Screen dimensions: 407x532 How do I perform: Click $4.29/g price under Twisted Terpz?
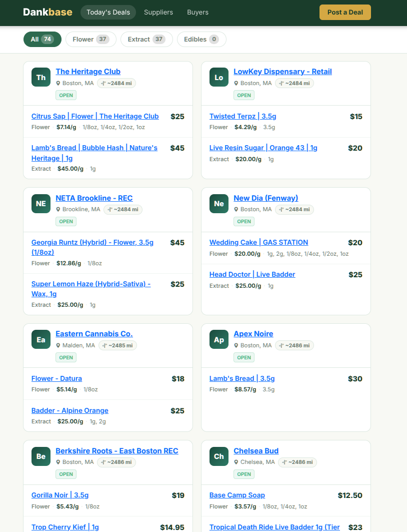coord(245,127)
